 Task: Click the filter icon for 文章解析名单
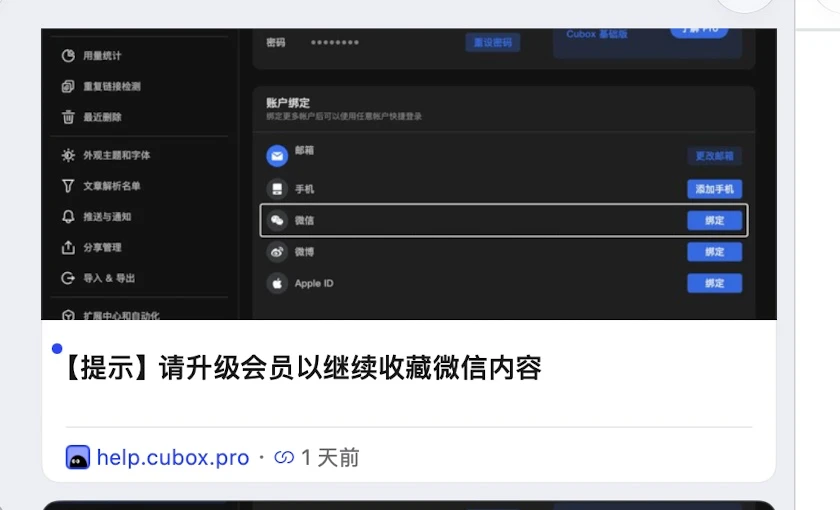tap(68, 186)
